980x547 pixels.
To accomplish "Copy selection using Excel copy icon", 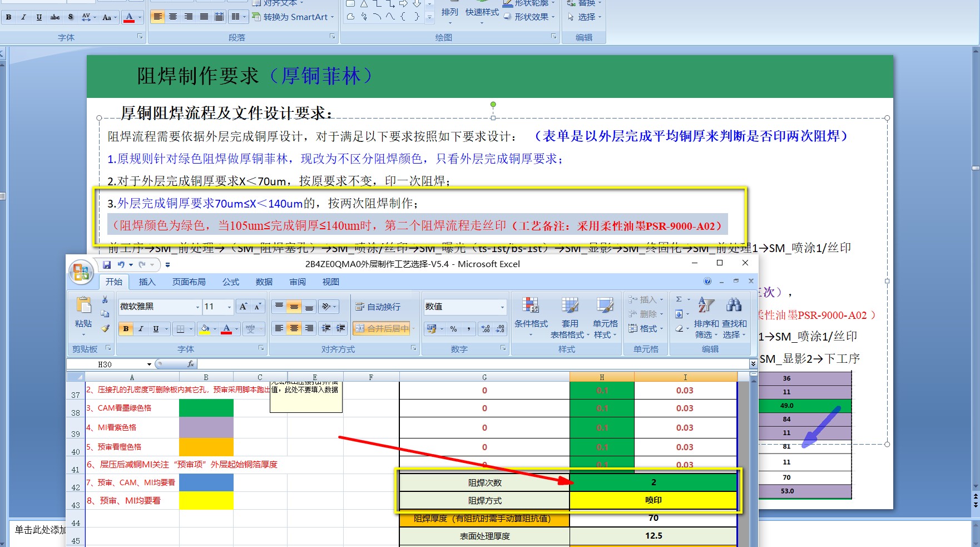I will pos(105,314).
